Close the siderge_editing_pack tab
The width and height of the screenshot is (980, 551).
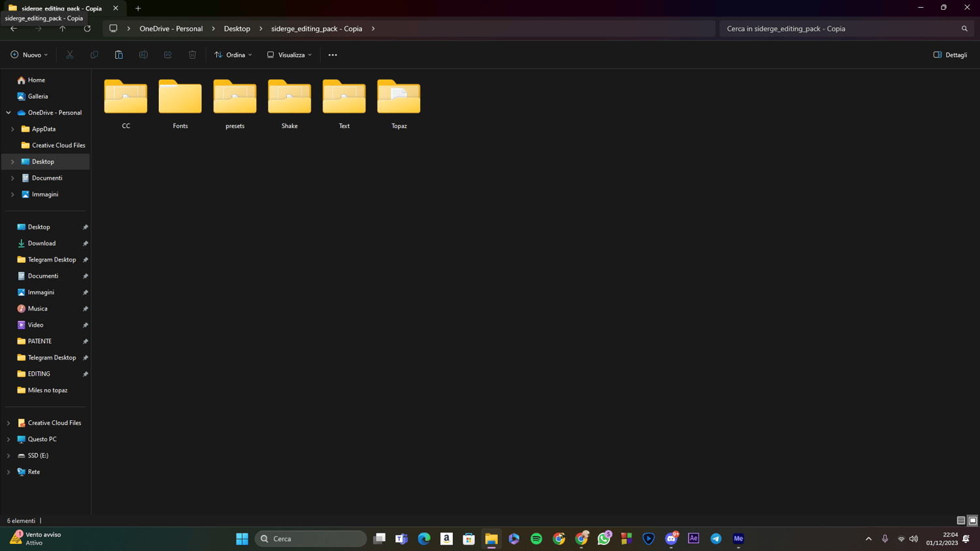click(116, 8)
